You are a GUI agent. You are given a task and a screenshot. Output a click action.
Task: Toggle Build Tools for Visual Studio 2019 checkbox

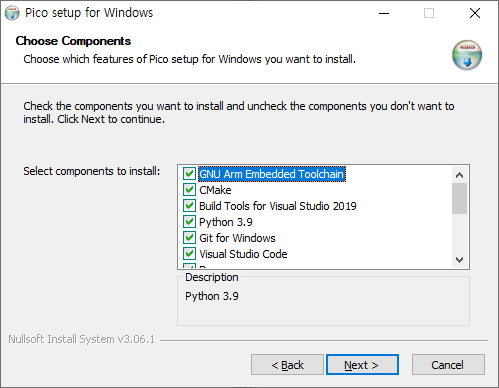tap(189, 206)
